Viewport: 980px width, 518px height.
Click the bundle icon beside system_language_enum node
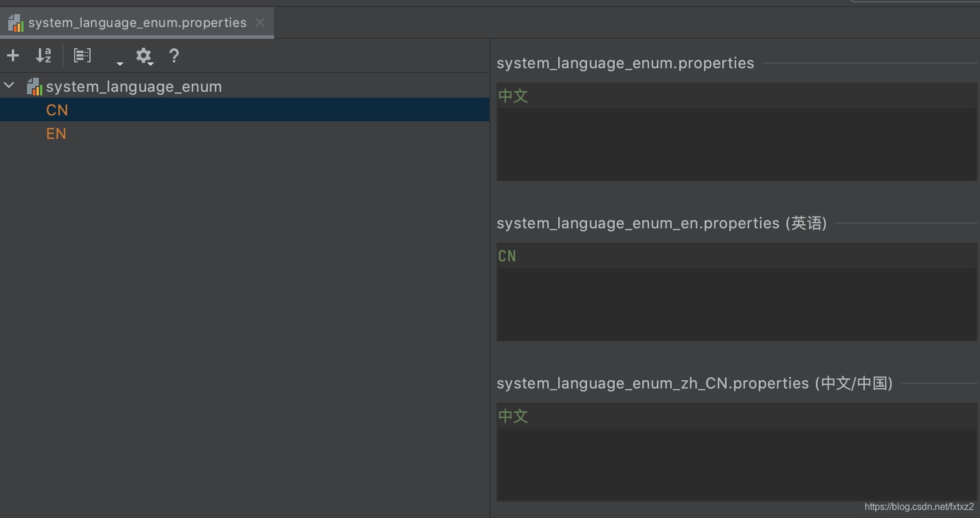click(x=35, y=87)
